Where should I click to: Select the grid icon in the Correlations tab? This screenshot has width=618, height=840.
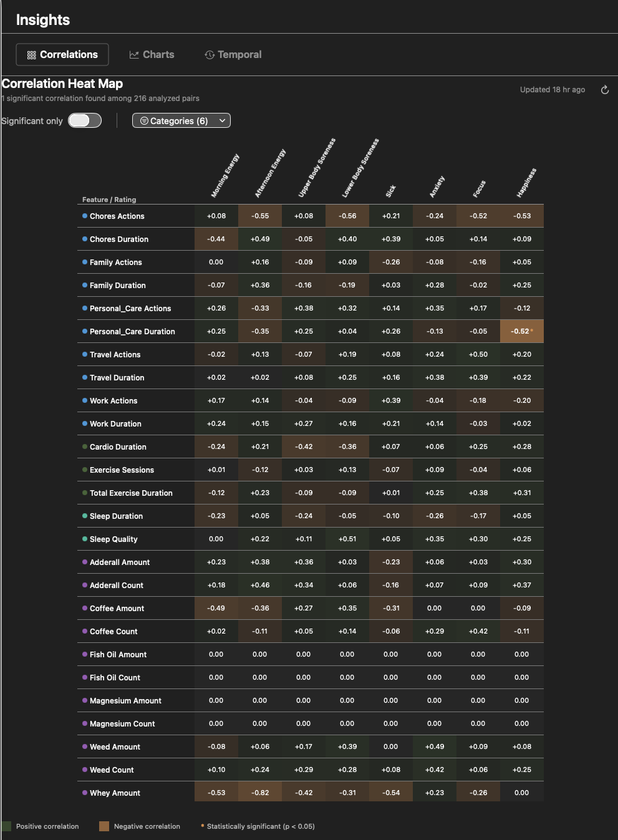point(31,54)
